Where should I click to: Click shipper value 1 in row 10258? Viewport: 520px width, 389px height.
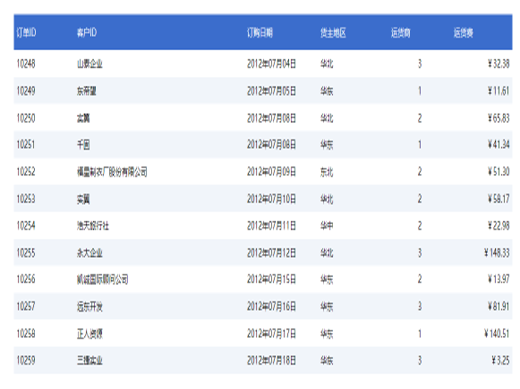point(420,333)
